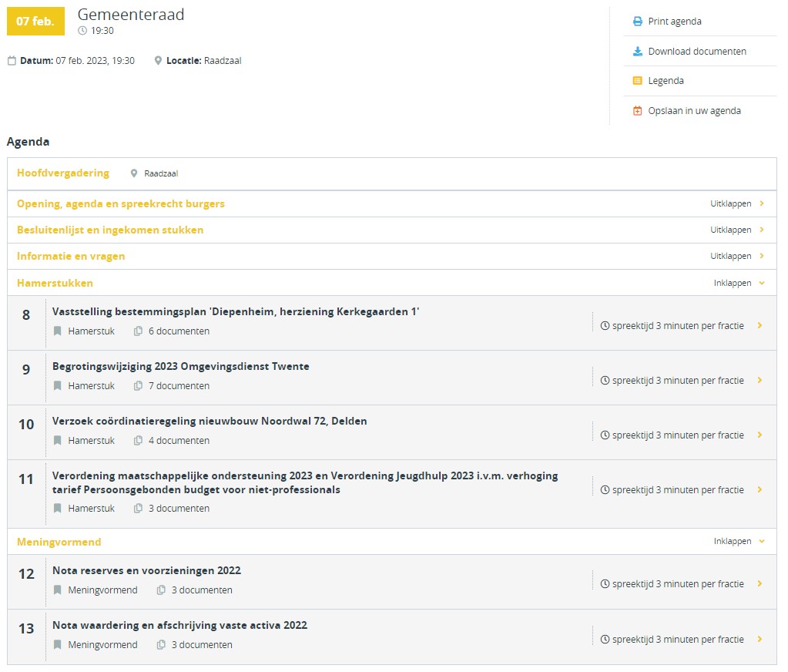
Task: Open item 13 using its right chevron
Action: click(x=759, y=640)
